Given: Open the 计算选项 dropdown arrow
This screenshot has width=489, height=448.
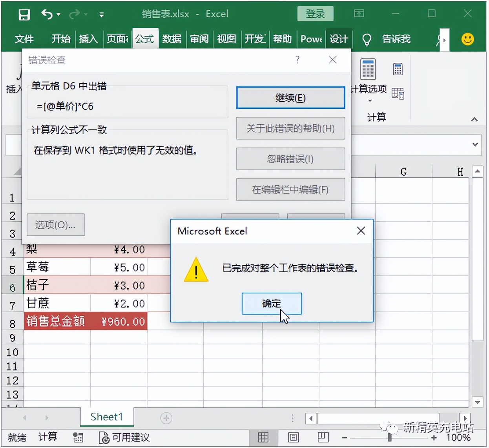Looking at the screenshot, I should [369, 101].
